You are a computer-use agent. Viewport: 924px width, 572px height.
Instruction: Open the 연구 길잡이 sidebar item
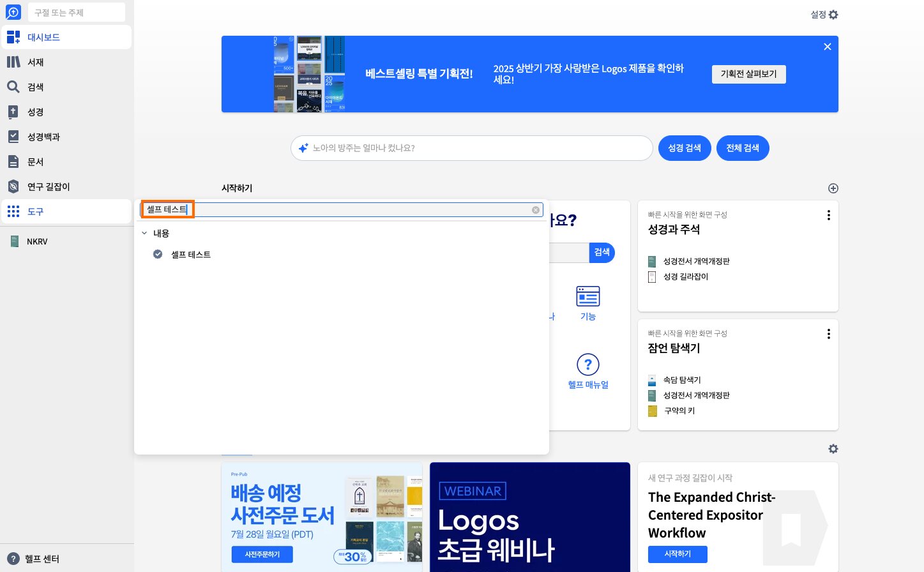[x=66, y=186]
